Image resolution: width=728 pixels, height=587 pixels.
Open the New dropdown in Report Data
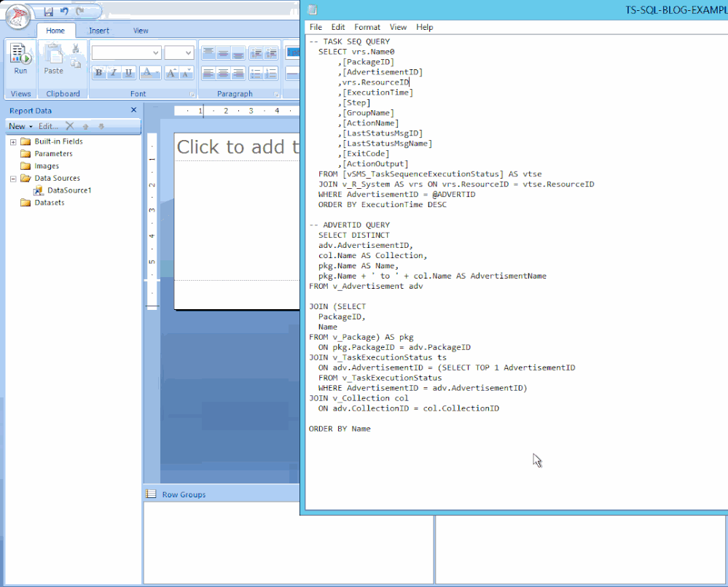pos(20,126)
